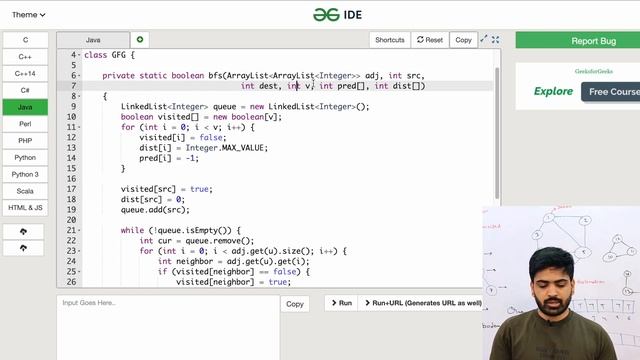Select C language
Viewport: 640px width, 360px height.
(x=25, y=40)
